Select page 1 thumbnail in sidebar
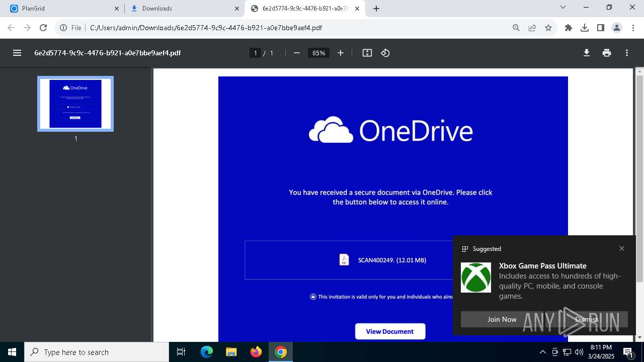Viewport: 644px width, 362px height. tap(75, 104)
